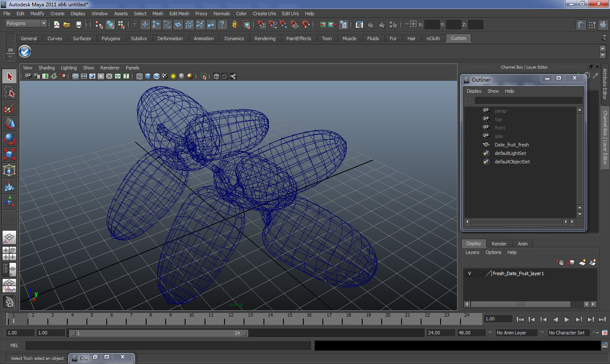Image resolution: width=610 pixels, height=364 pixels.
Task: Save the scene with floppy icon
Action: (78, 25)
